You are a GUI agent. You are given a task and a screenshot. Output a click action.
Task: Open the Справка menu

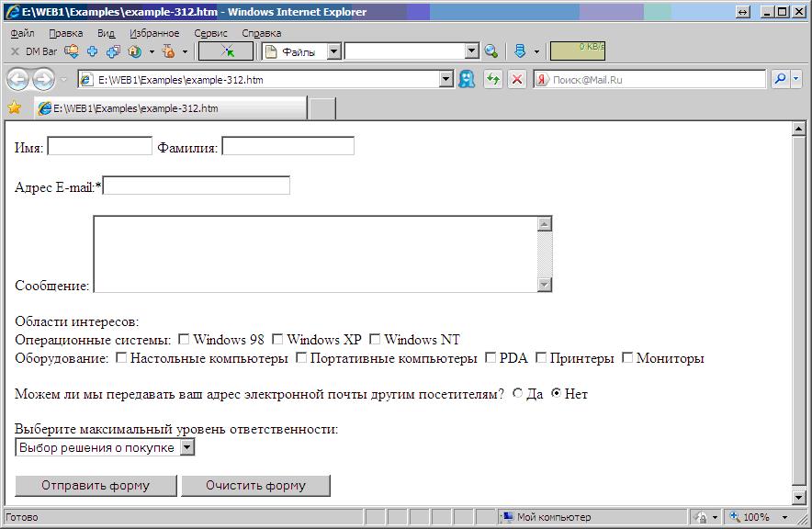[x=262, y=33]
